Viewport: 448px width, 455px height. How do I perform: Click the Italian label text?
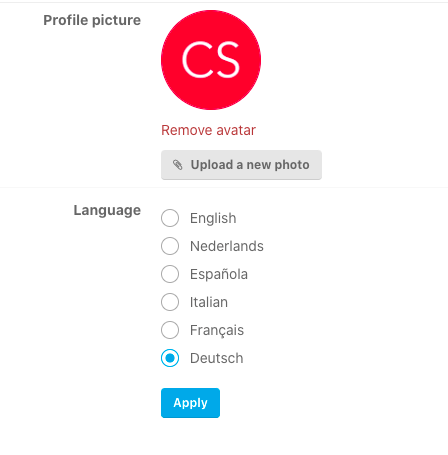pyautogui.click(x=209, y=302)
